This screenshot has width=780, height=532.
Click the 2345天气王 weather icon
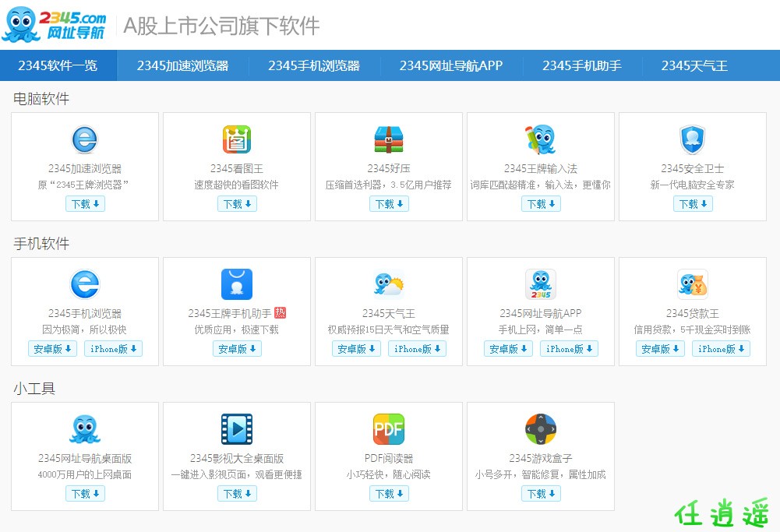[389, 284]
